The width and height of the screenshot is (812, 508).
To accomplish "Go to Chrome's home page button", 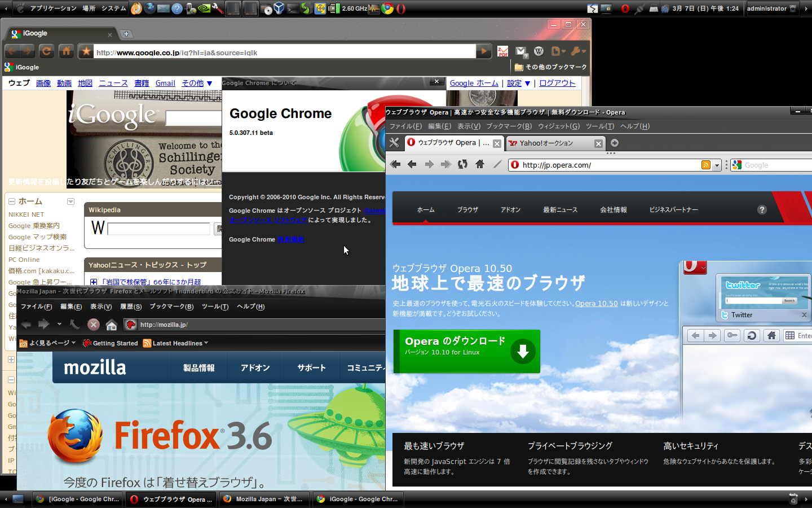I will (x=67, y=51).
